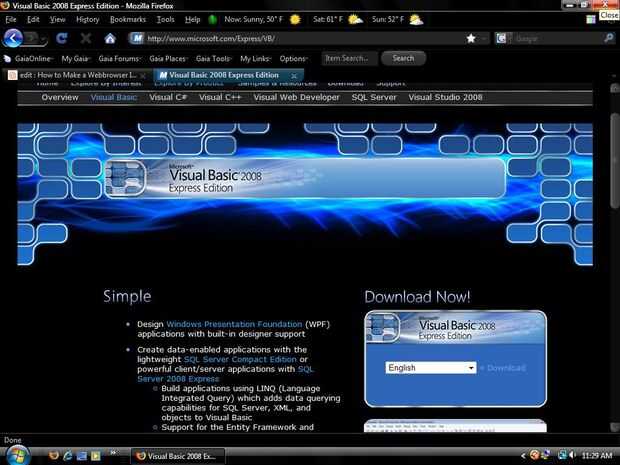Open the Visual Web Developer nav link

297,98
